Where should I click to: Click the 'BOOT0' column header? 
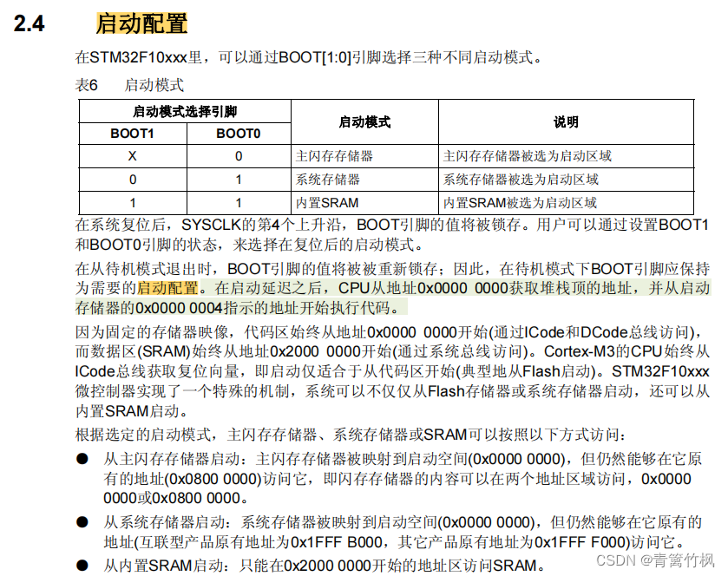point(239,134)
